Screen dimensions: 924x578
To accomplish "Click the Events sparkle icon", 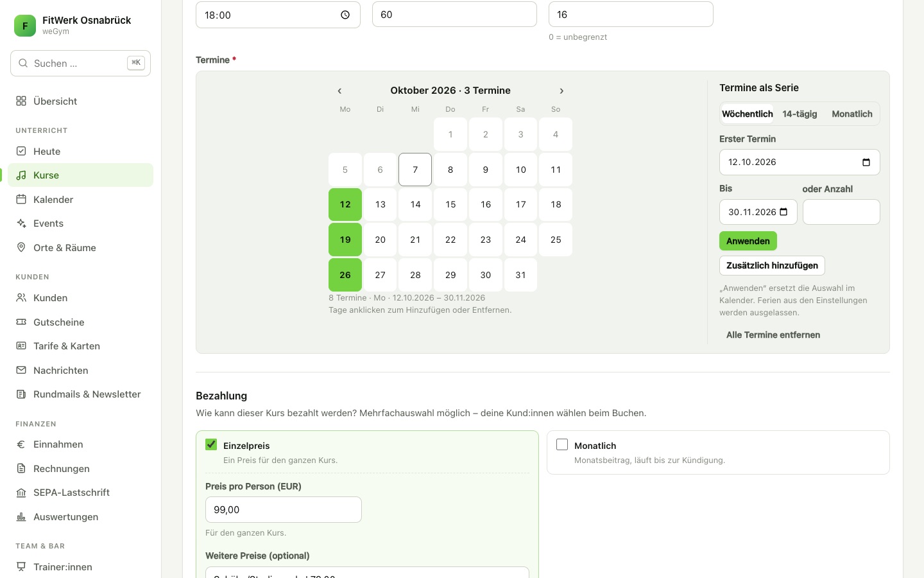I will [21, 223].
